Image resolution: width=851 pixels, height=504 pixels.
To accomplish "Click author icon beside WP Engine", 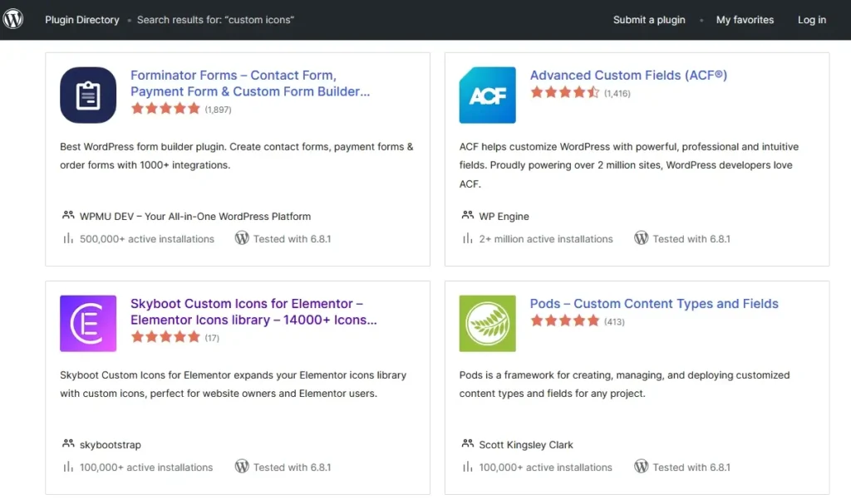I will [467, 215].
